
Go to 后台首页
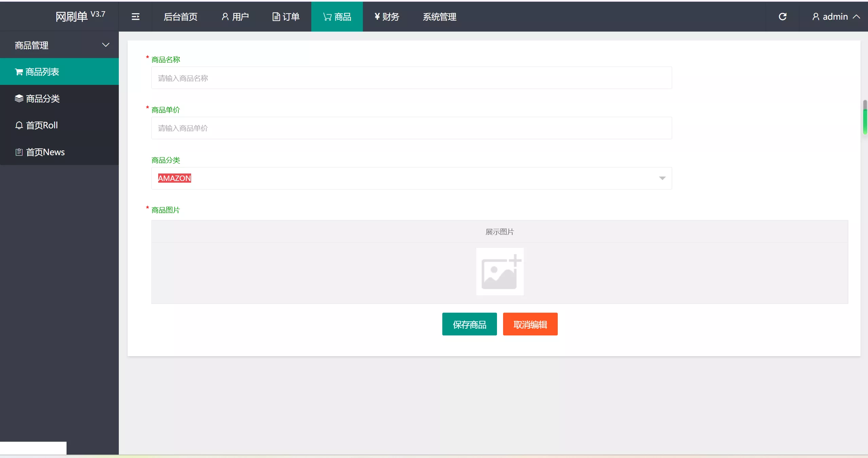pyautogui.click(x=181, y=16)
